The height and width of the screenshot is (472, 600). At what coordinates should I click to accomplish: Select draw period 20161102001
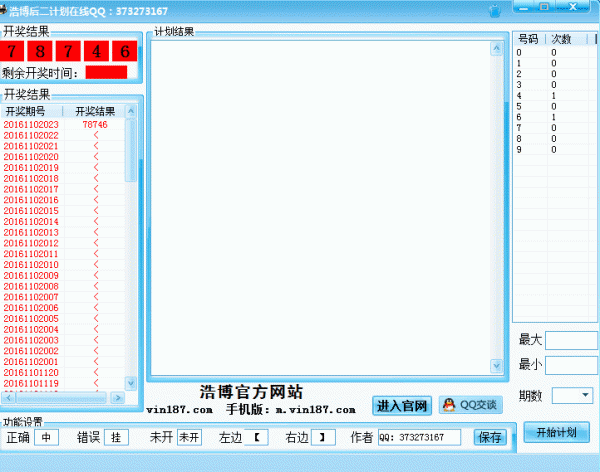(31, 362)
